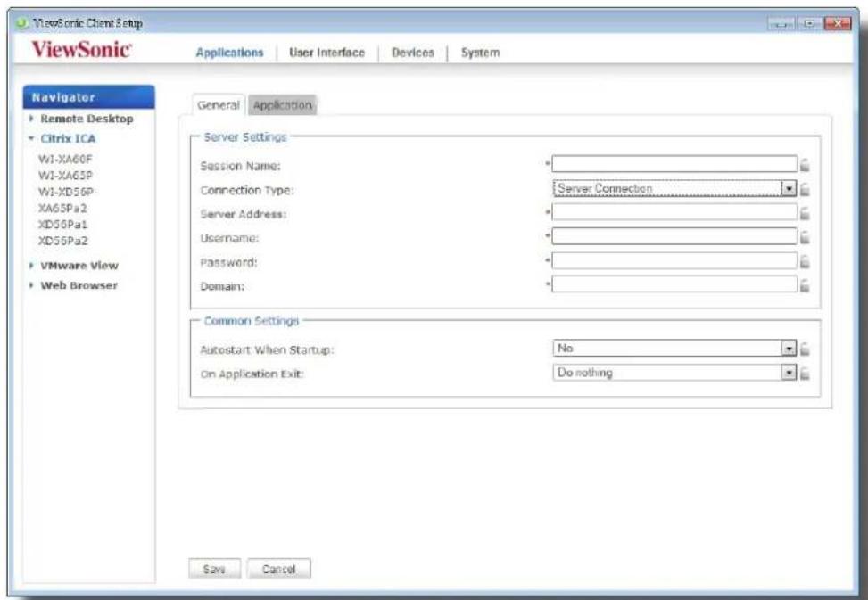
Task: Click the ViewSonic Client Setup title bar icon
Action: pyautogui.click(x=21, y=23)
